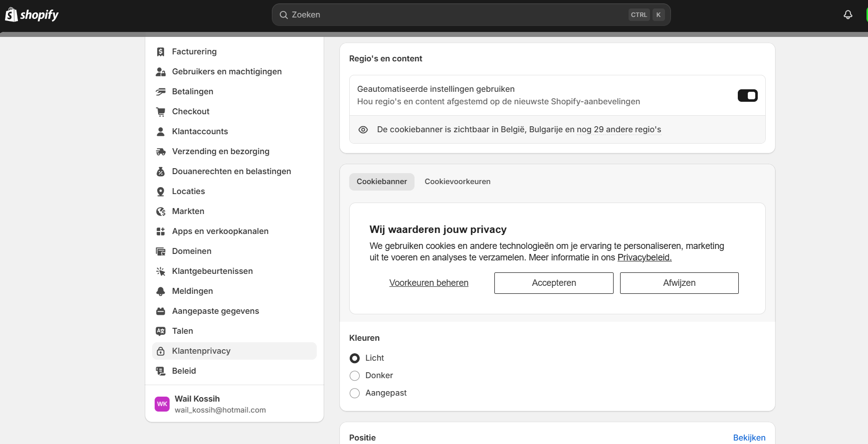Viewport: 868px width, 444px height.
Task: Click the Shopify logo icon
Action: point(11,15)
